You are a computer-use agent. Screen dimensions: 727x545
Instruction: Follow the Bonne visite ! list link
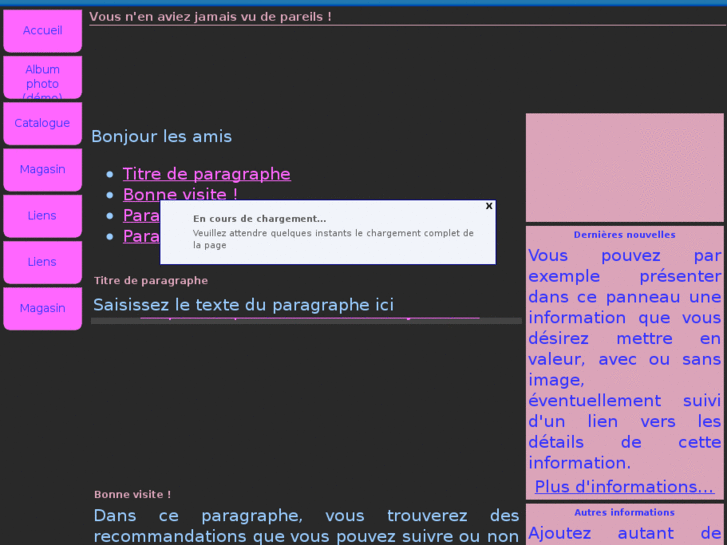click(180, 194)
